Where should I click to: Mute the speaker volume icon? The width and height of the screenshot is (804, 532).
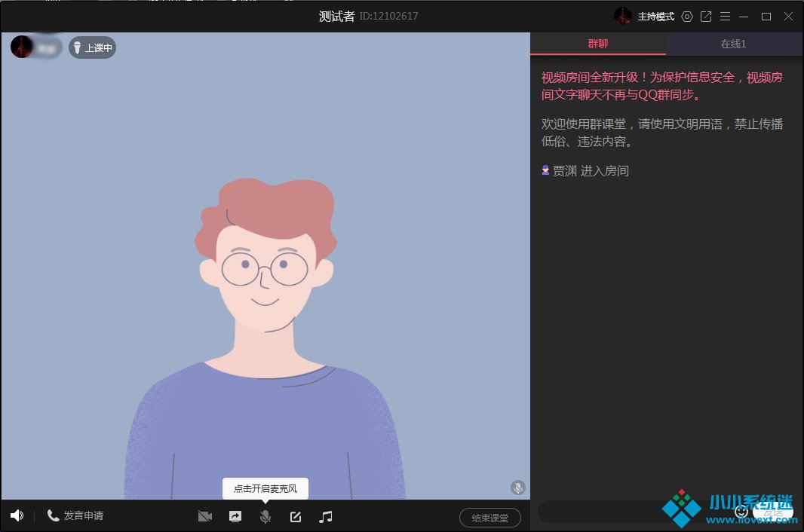pyautogui.click(x=17, y=515)
